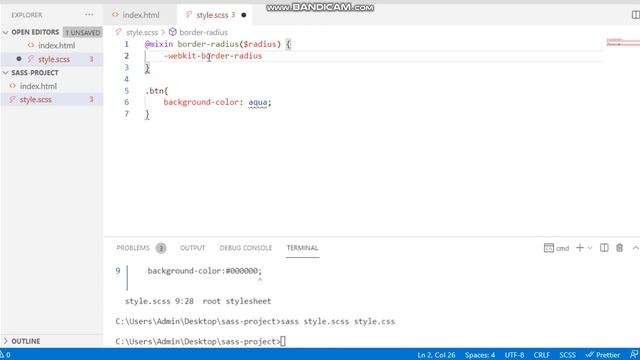The width and height of the screenshot is (640, 360).
Task: Change indentation via Spaces: 4
Action: [x=480, y=355]
